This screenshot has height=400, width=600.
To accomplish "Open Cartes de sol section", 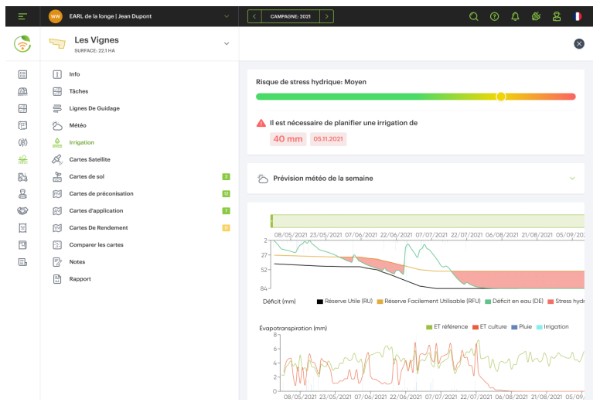I will [x=87, y=176].
